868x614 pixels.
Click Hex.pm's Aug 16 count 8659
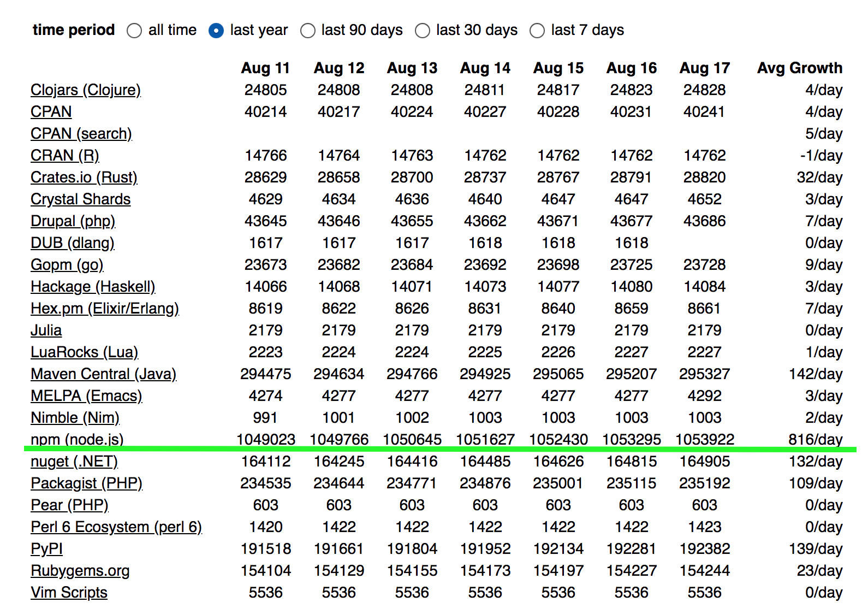[632, 309]
